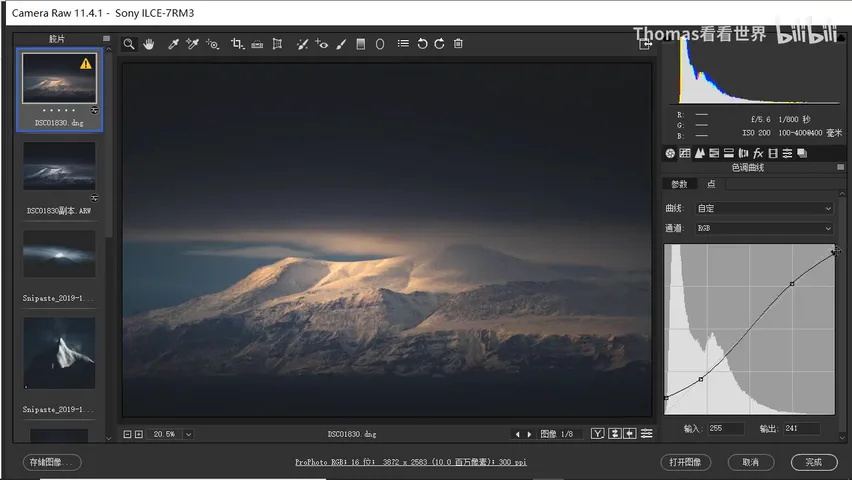The image size is (852, 480).
Task: Select the Hand tool
Action: 149,44
